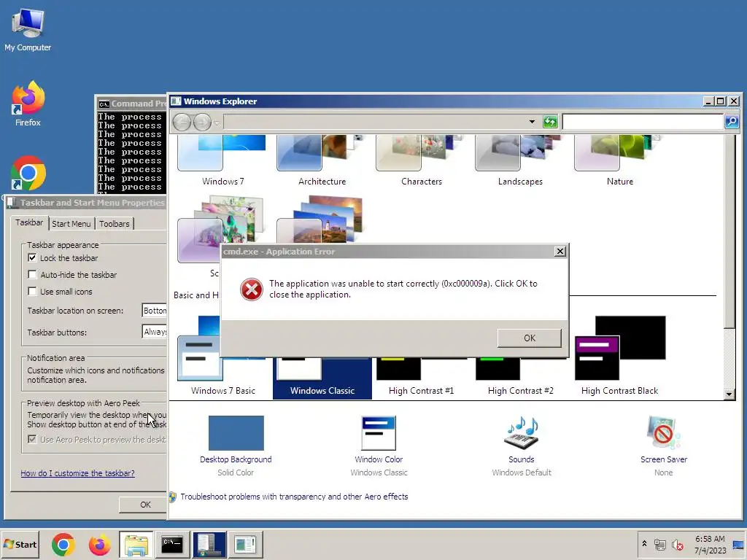Choose the Landscapes theme
This screenshot has height=560, width=747.
(520, 160)
